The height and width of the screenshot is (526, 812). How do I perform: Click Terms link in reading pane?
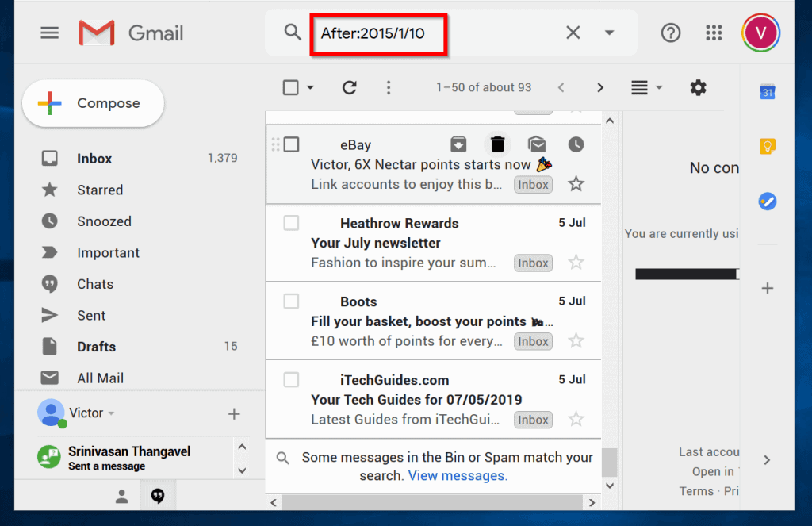tap(696, 491)
